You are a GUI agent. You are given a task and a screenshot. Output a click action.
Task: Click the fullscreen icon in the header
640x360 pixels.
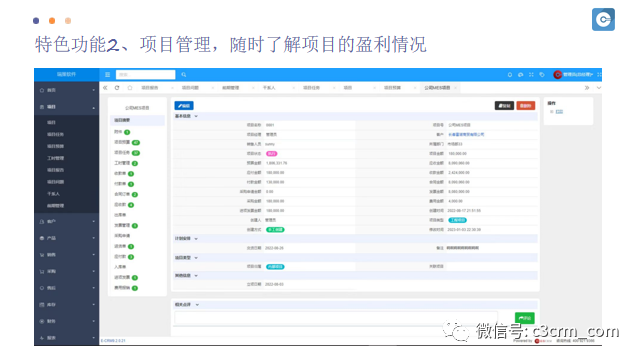pyautogui.click(x=531, y=75)
